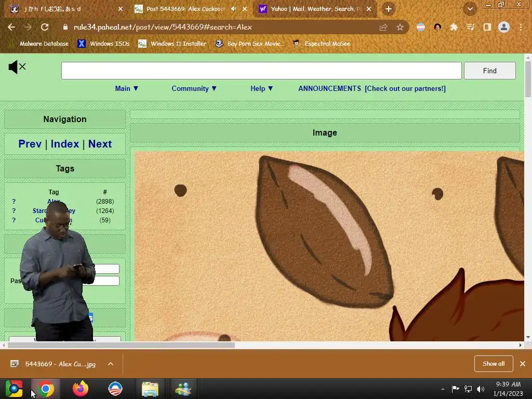Click the vertical scrollbar down arrow
532x399 pixels.
pyautogui.click(x=528, y=337)
